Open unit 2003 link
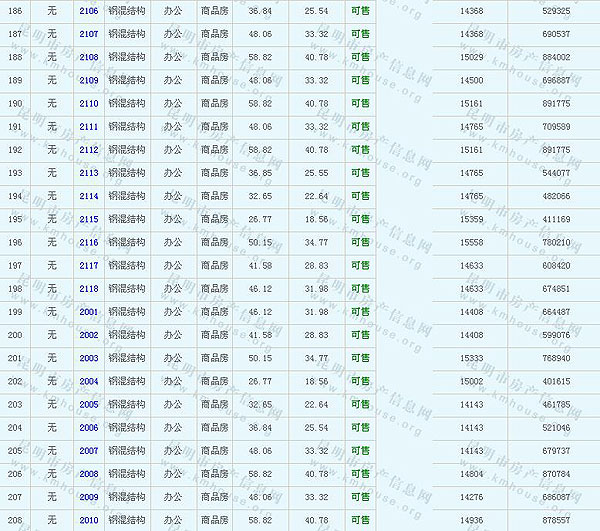 [x=89, y=358]
